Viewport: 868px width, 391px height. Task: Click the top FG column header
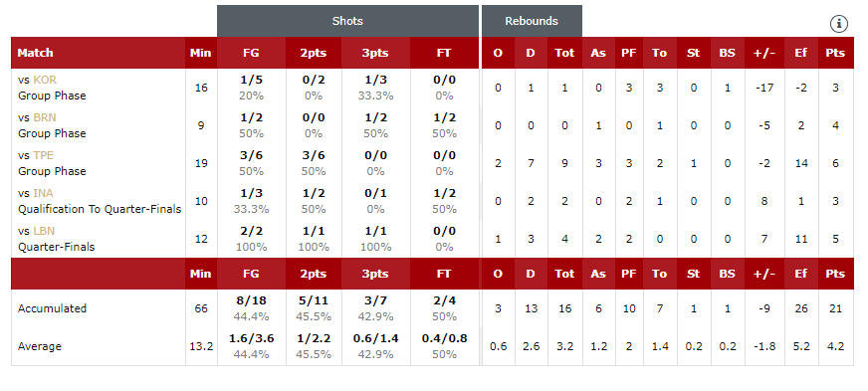click(251, 53)
